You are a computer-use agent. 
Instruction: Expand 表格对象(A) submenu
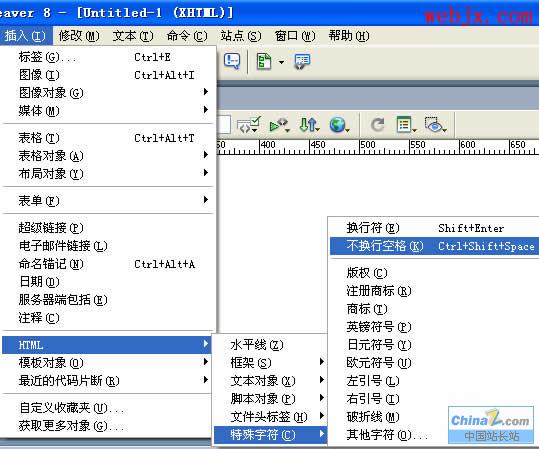click(x=108, y=156)
